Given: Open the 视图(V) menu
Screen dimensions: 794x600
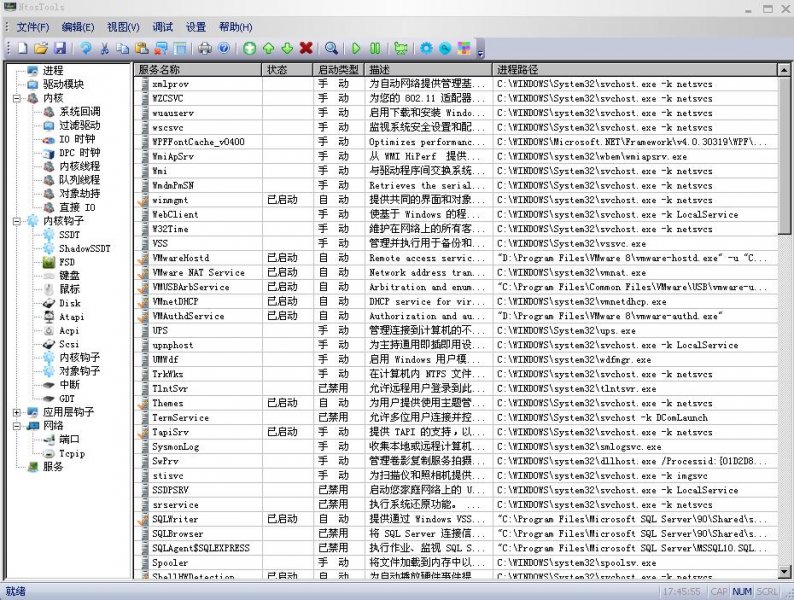Looking at the screenshot, I should 123,27.
